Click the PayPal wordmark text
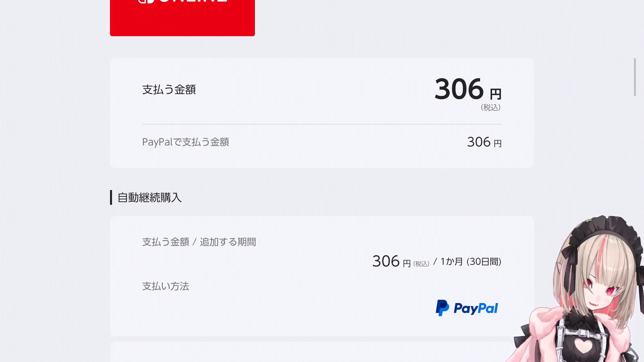This screenshot has width=644, height=362. point(476,308)
